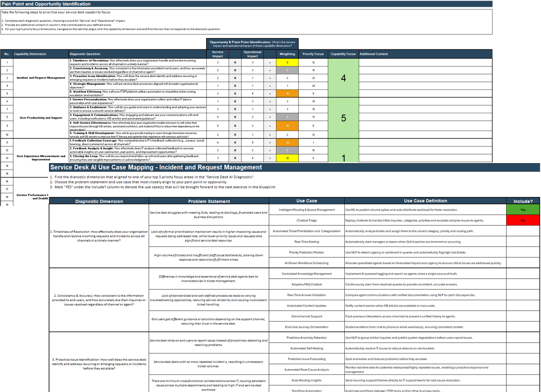Toggle the green Yes cell for Intelligent Routing
The image size is (541, 392).
(x=522, y=209)
